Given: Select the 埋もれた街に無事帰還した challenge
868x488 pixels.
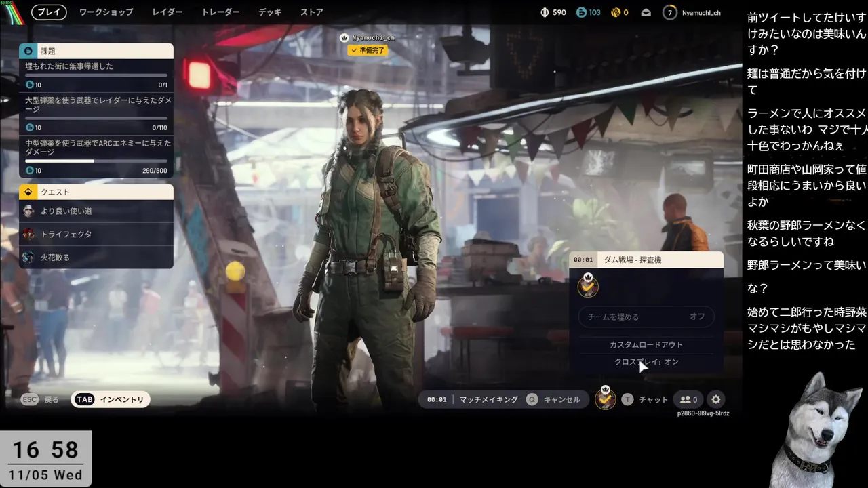Looking at the screenshot, I should click(96, 75).
